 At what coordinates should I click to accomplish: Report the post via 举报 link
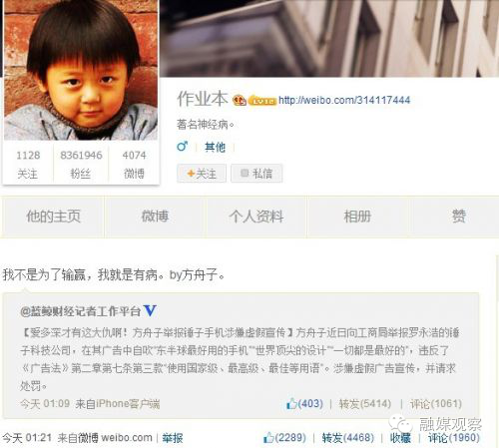tap(173, 438)
